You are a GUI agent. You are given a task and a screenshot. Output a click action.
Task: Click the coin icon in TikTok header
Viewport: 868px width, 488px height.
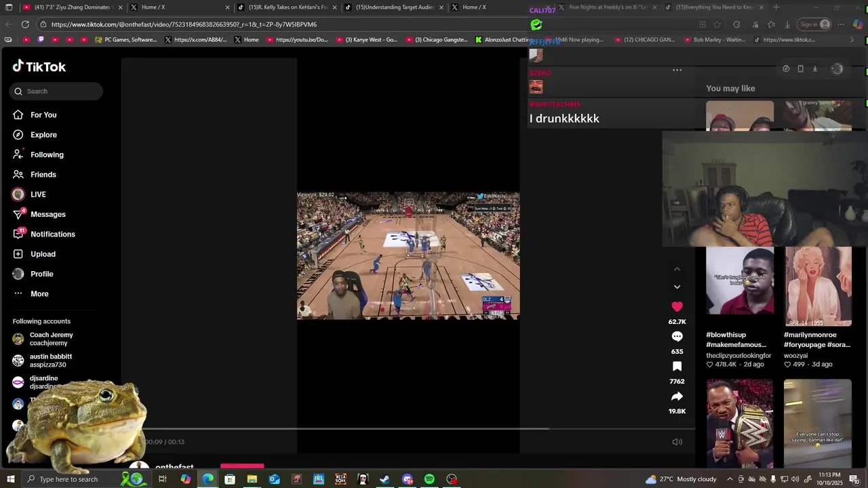point(786,68)
